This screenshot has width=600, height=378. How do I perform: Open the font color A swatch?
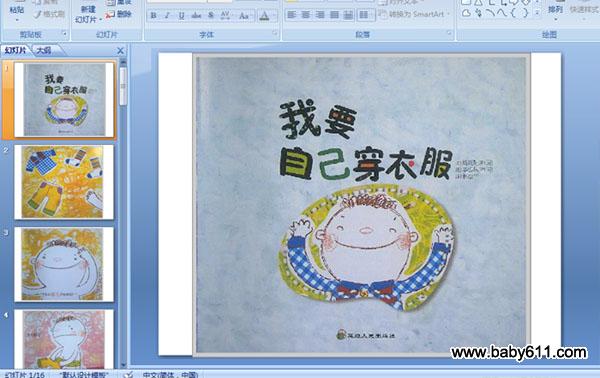click(x=264, y=16)
